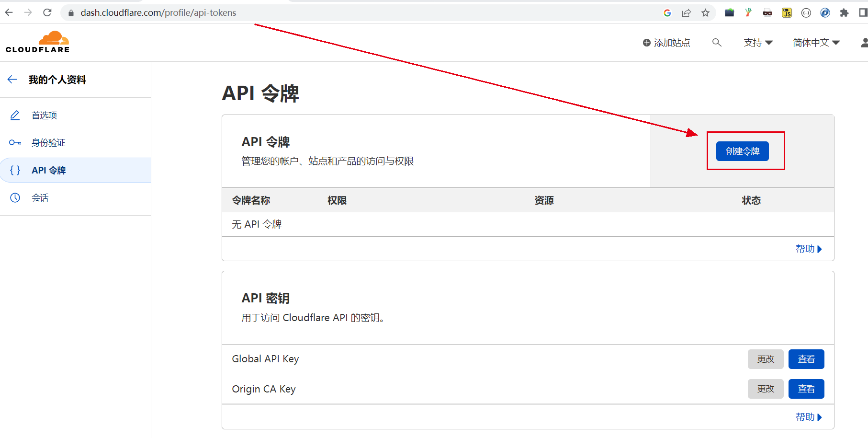This screenshot has height=438, width=868.
Task: Open 帮助 link under API 密钥 section
Action: [809, 417]
